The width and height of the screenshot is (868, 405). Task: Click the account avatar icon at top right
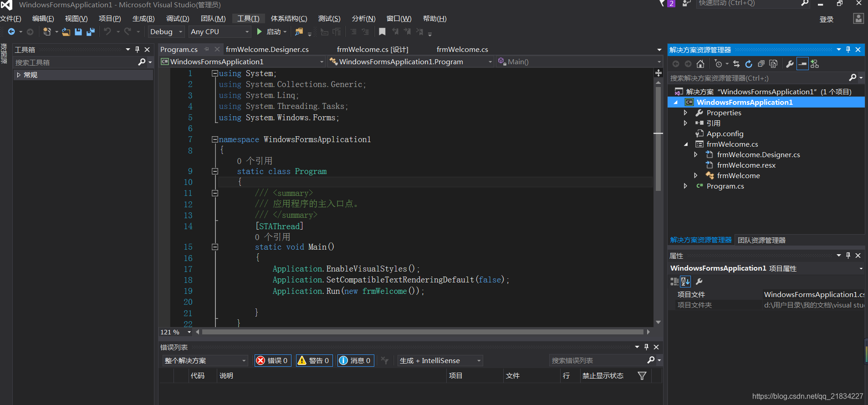[x=858, y=19]
